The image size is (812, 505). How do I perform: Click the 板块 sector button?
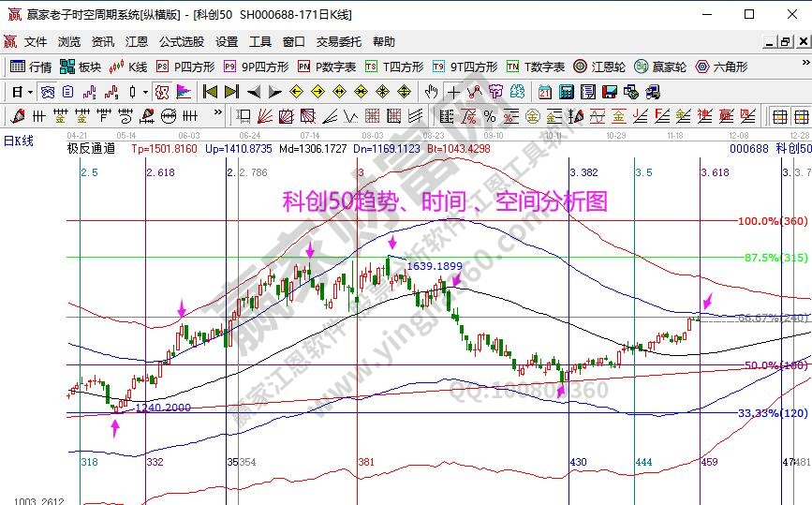[81, 67]
